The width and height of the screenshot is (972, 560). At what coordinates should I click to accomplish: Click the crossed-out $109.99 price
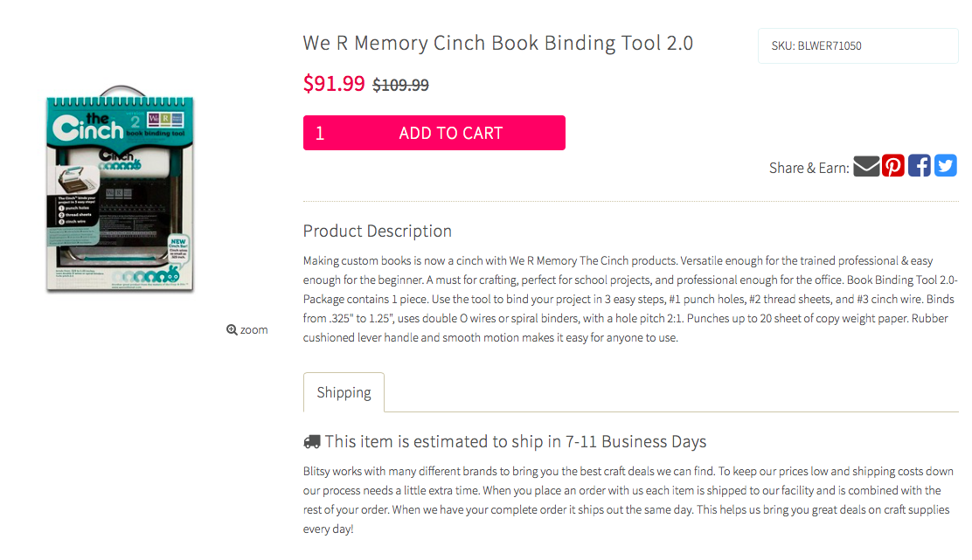[400, 85]
